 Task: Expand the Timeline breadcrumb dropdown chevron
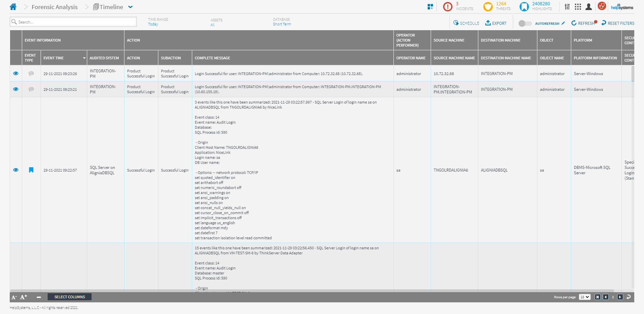[130, 7]
